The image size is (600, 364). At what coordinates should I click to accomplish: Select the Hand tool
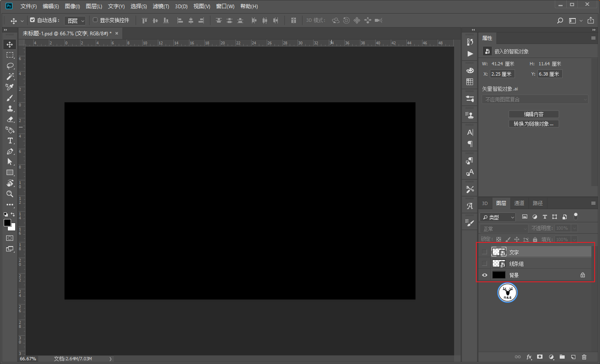point(10,183)
